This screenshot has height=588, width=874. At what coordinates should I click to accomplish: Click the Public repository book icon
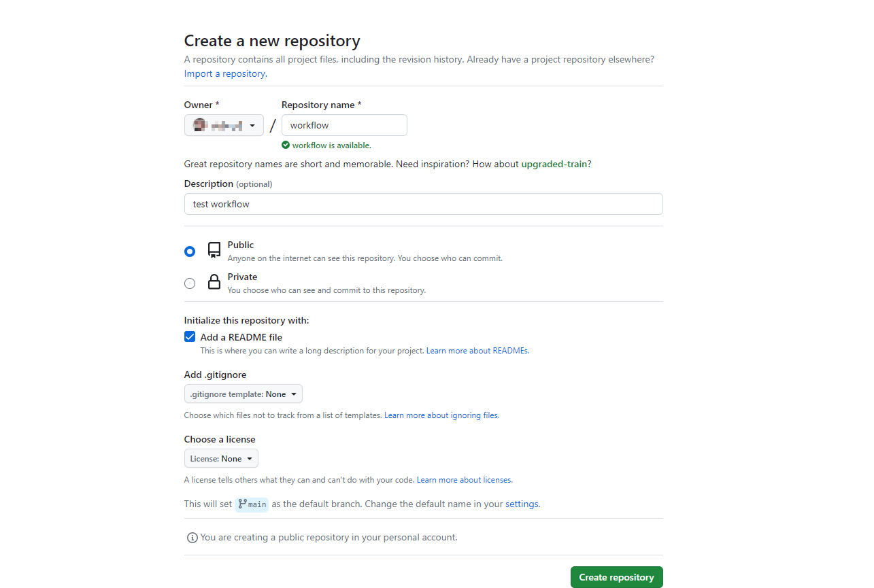click(x=214, y=251)
